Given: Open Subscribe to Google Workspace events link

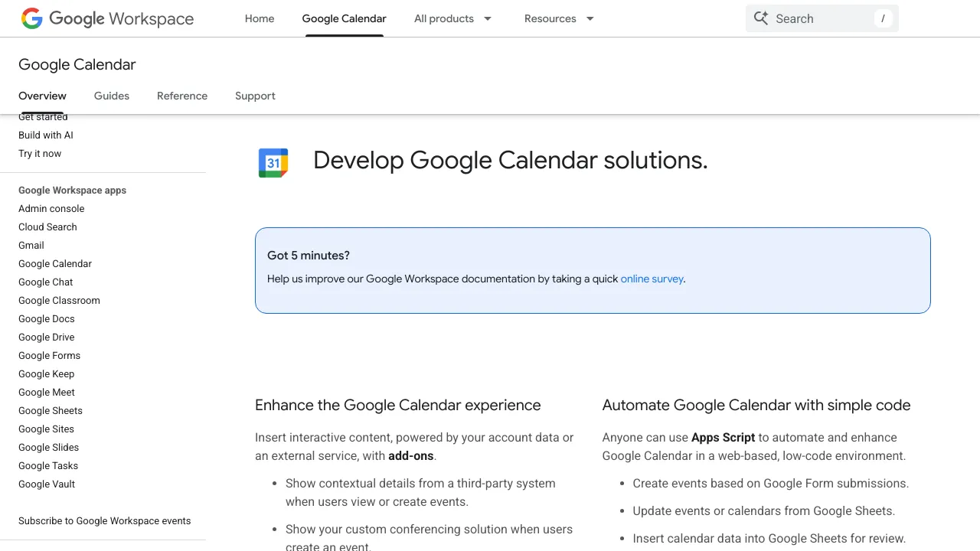Looking at the screenshot, I should click(105, 520).
